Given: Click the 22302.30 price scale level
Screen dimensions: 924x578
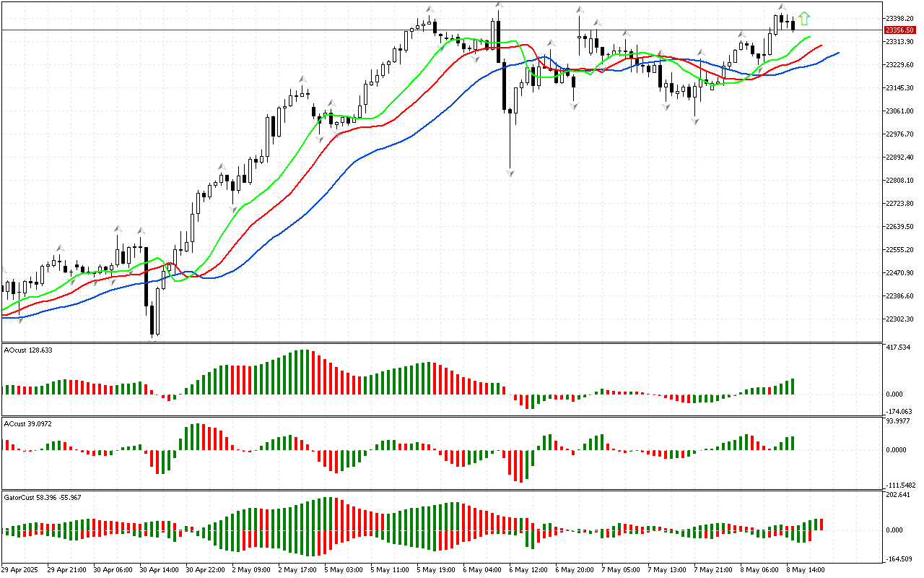Looking at the screenshot, I should point(899,319).
